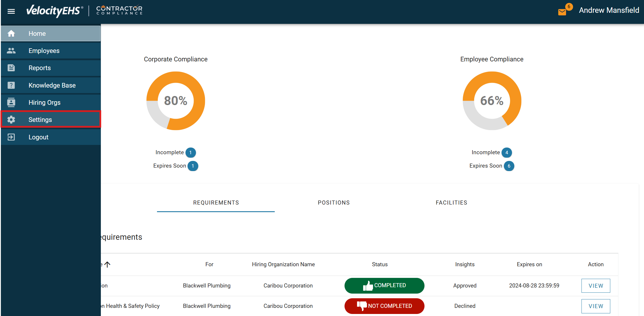Click the hamburger menu icon
The height and width of the screenshot is (316, 644).
[11, 11]
